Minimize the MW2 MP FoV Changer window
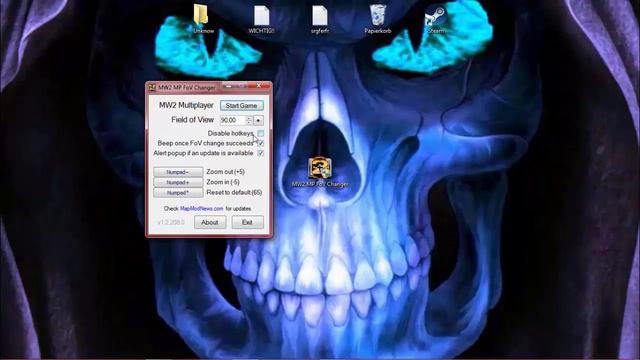 229,86
